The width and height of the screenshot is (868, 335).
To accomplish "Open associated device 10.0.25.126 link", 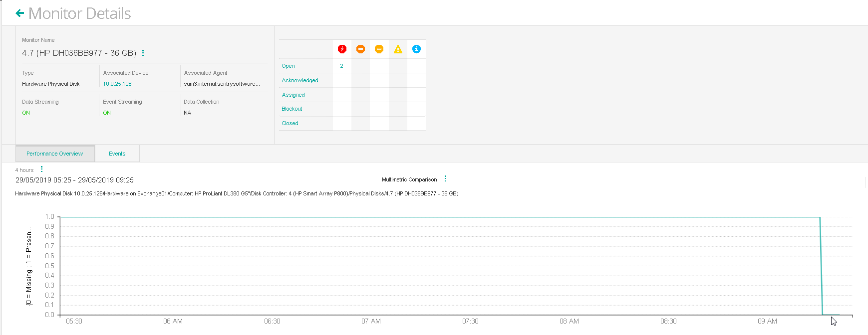I will (x=117, y=84).
